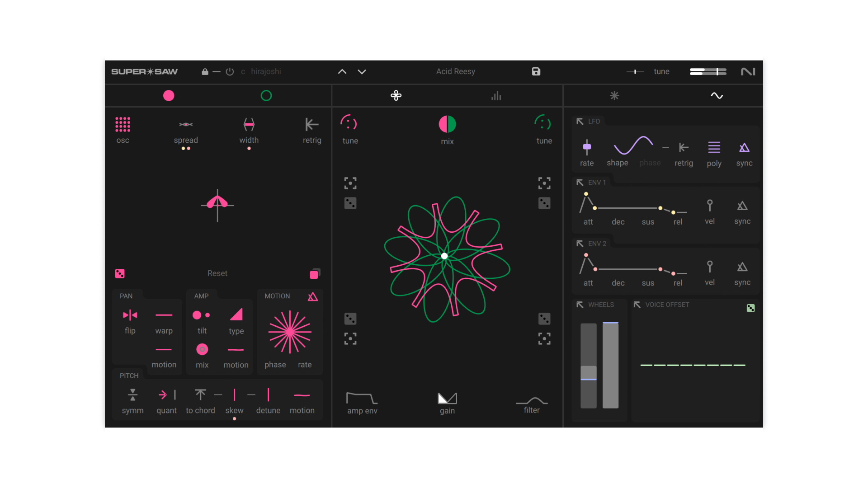Adjust the spread control icon

pos(186,124)
